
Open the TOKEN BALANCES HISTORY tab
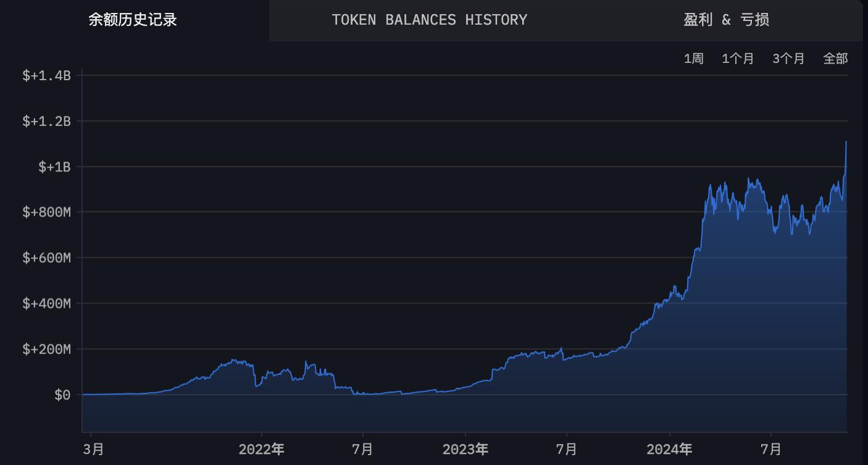click(x=429, y=20)
